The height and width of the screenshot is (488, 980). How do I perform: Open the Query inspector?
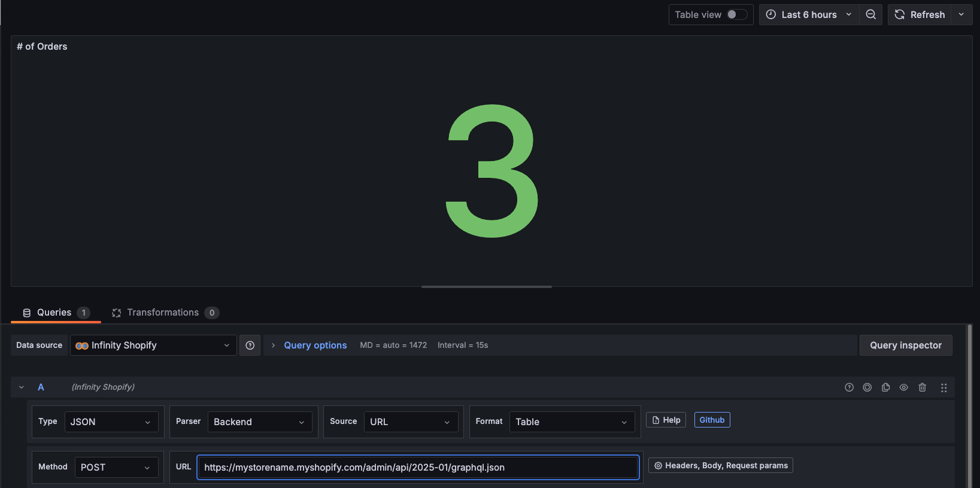pyautogui.click(x=905, y=345)
